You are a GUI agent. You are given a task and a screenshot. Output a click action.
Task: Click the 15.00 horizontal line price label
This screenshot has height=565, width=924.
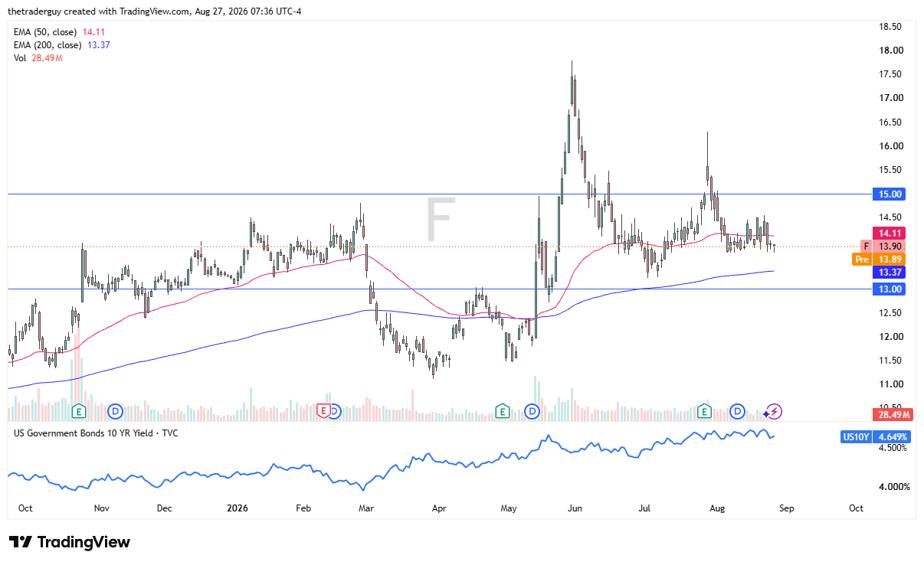click(x=890, y=194)
